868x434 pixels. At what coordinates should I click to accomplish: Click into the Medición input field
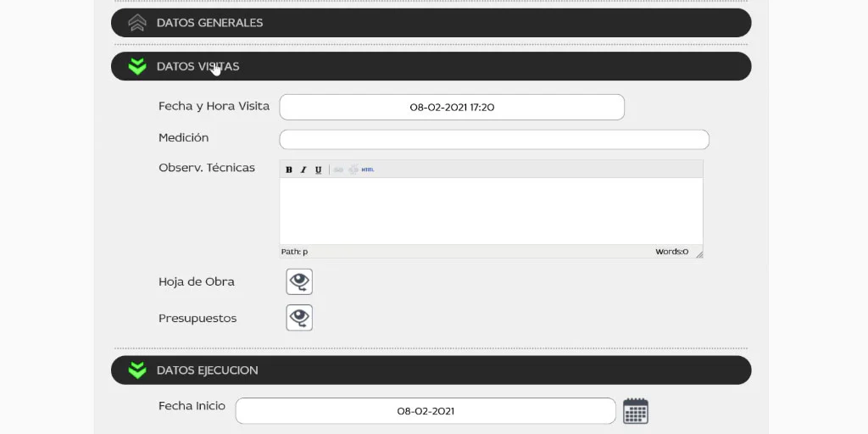[x=494, y=140]
